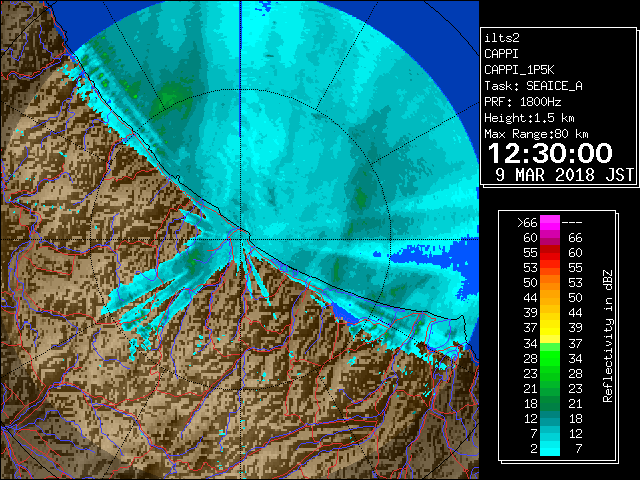Select the "9 MAR 2018 JST" date
This screenshot has width=640, height=480.
click(x=564, y=175)
